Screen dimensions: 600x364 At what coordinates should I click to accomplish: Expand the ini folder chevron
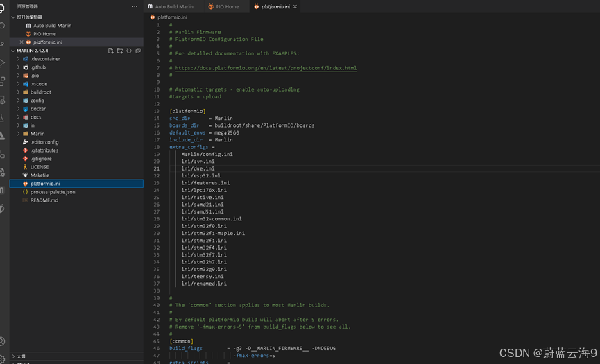click(x=18, y=125)
